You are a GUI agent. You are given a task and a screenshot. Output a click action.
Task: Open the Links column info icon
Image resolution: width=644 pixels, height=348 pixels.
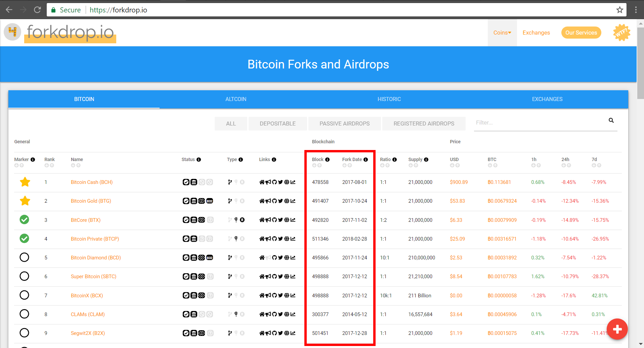point(274,159)
